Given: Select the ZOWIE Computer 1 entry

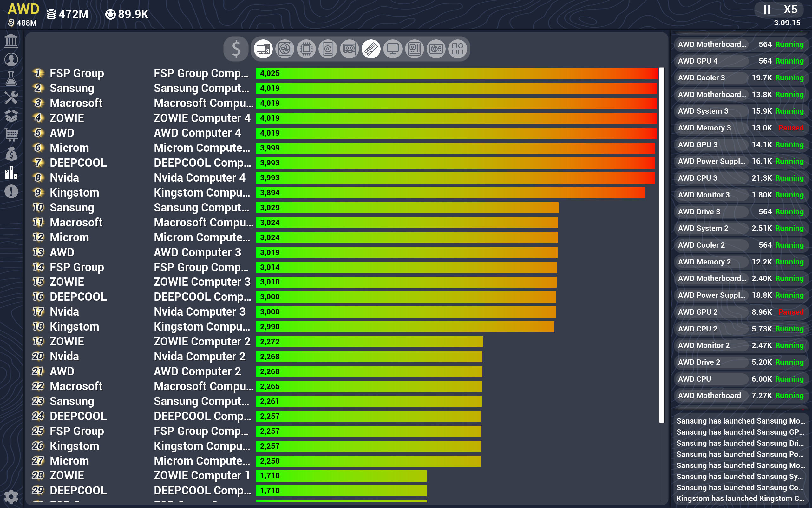Looking at the screenshot, I should point(202,476).
